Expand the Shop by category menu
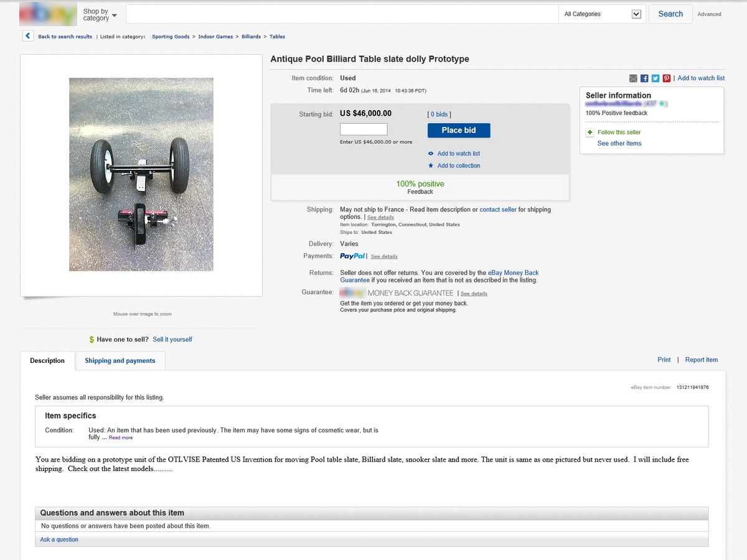 [x=100, y=14]
